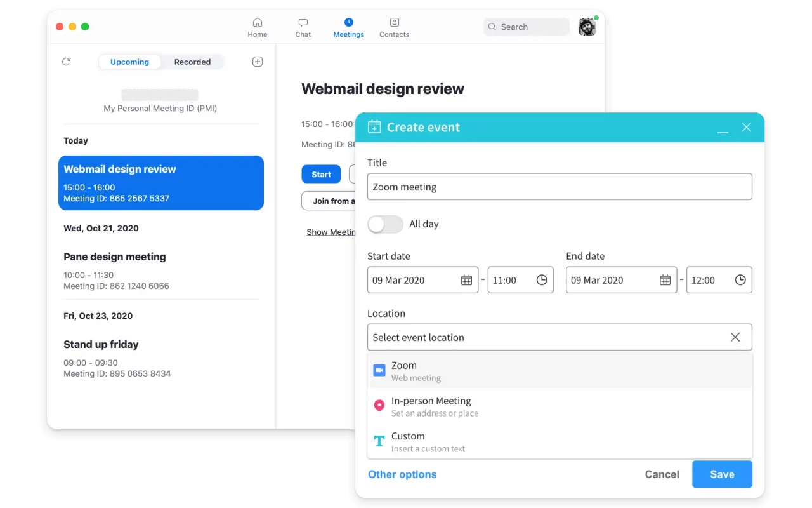
Task: Click the plus icon to schedule a meeting
Action: tap(258, 62)
